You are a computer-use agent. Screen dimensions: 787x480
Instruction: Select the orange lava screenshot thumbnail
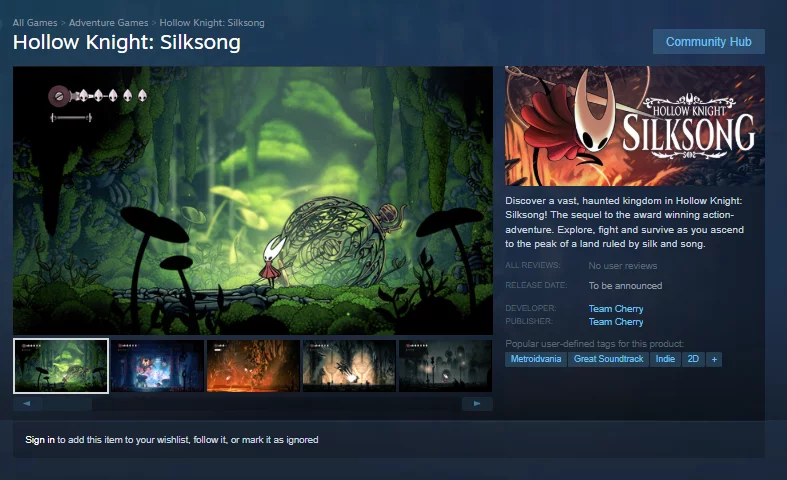click(x=253, y=366)
